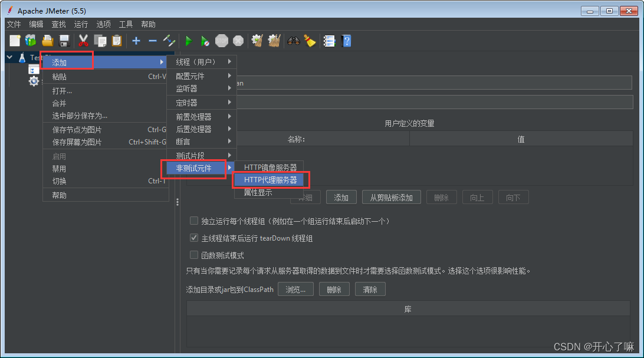Start test without pauses icon
The width and height of the screenshot is (644, 358).
[205, 41]
